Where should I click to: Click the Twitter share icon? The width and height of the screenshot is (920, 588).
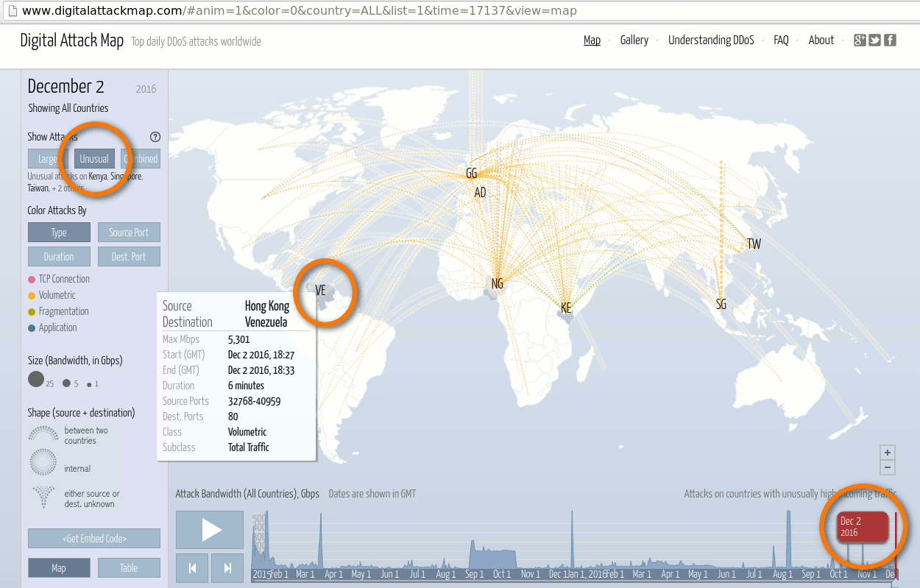(874, 40)
